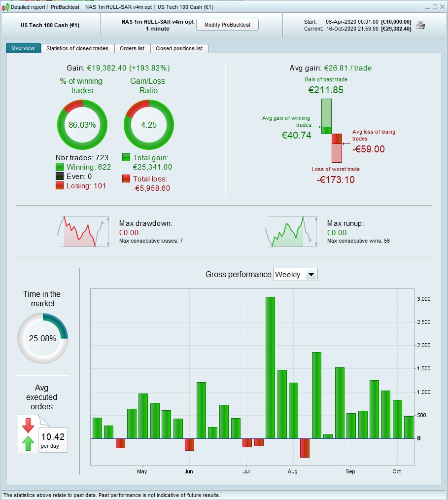Click the time in the market donut

tap(43, 338)
